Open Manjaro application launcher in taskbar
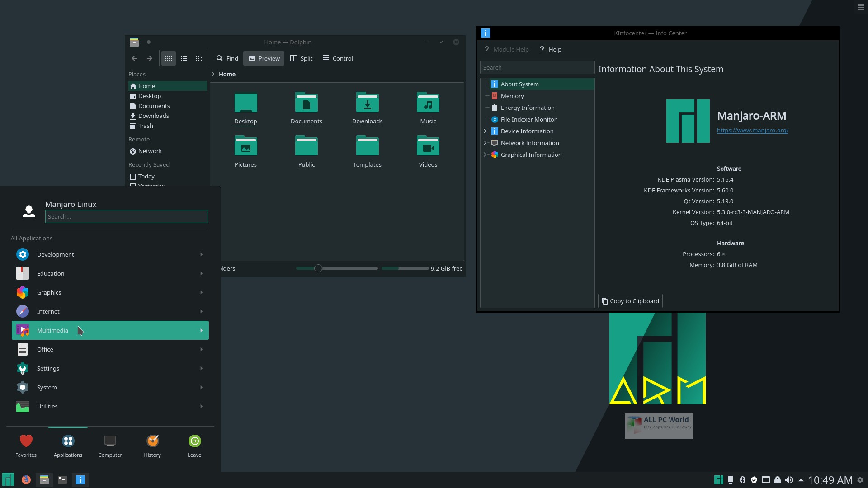Image resolution: width=868 pixels, height=488 pixels. pyautogui.click(x=8, y=479)
